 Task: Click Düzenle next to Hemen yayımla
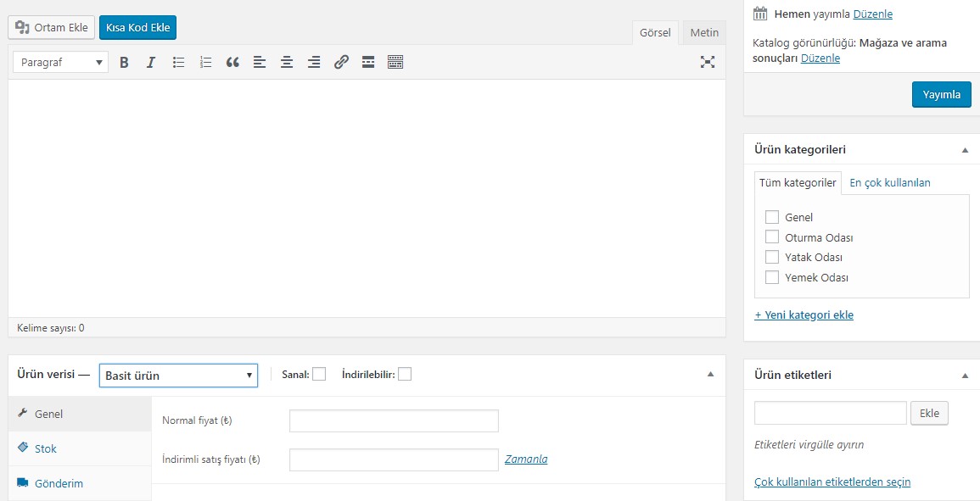(x=872, y=14)
